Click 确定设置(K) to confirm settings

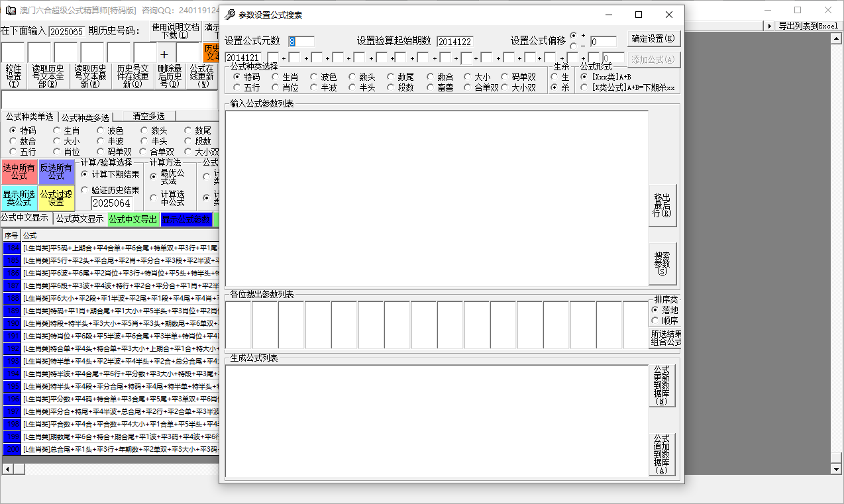655,39
